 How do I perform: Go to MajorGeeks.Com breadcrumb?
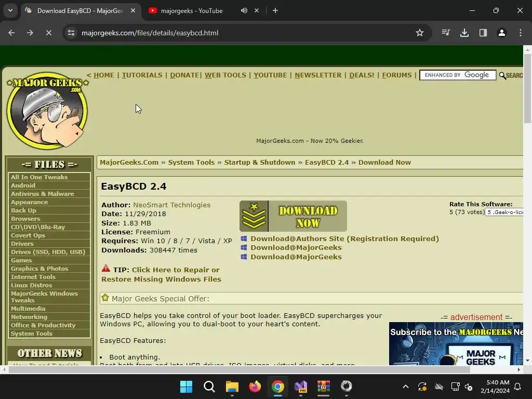click(x=129, y=162)
